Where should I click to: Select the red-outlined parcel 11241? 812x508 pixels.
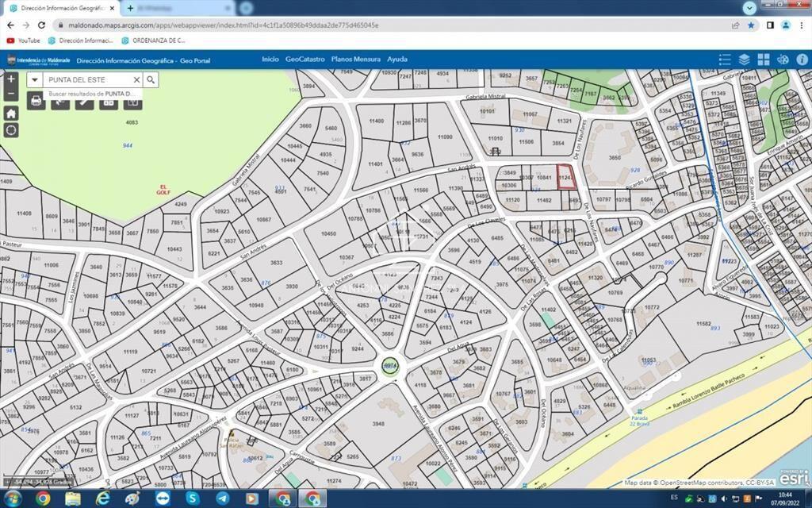(x=565, y=177)
